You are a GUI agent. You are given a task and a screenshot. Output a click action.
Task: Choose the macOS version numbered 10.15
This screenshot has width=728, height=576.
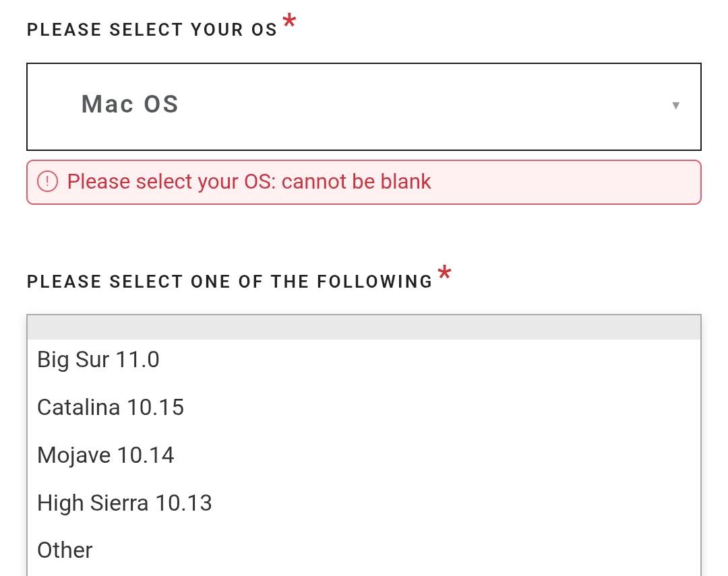tap(111, 408)
